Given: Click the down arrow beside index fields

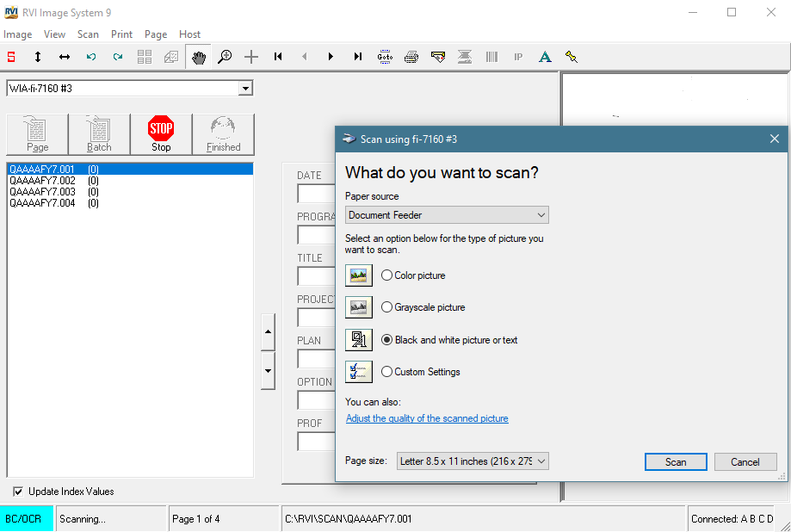Looking at the screenshot, I should pos(268,371).
